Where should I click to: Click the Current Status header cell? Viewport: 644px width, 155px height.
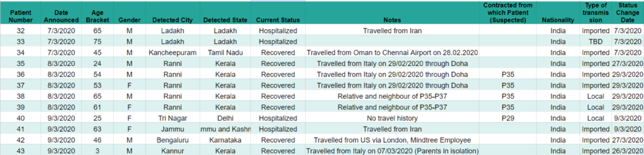coord(278,20)
